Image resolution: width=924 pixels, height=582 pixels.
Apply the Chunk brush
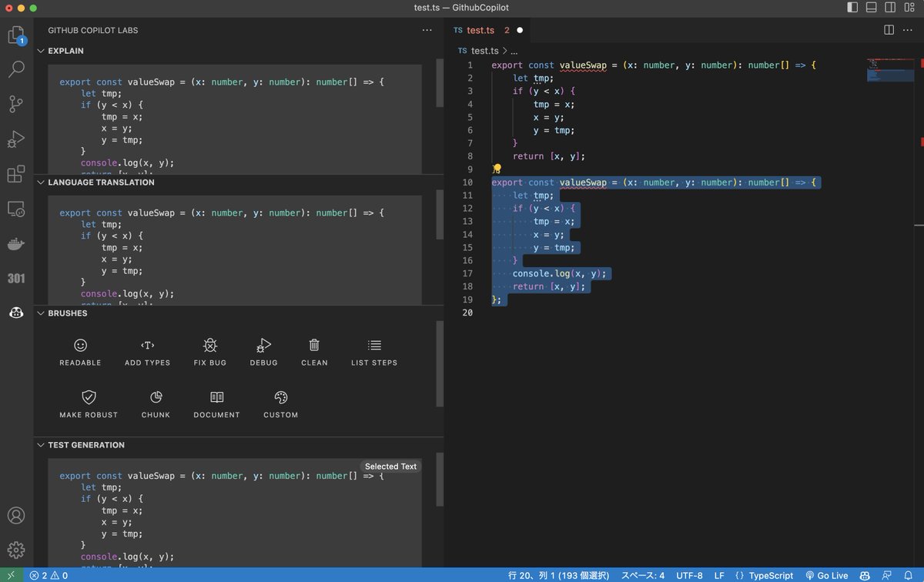coord(156,405)
